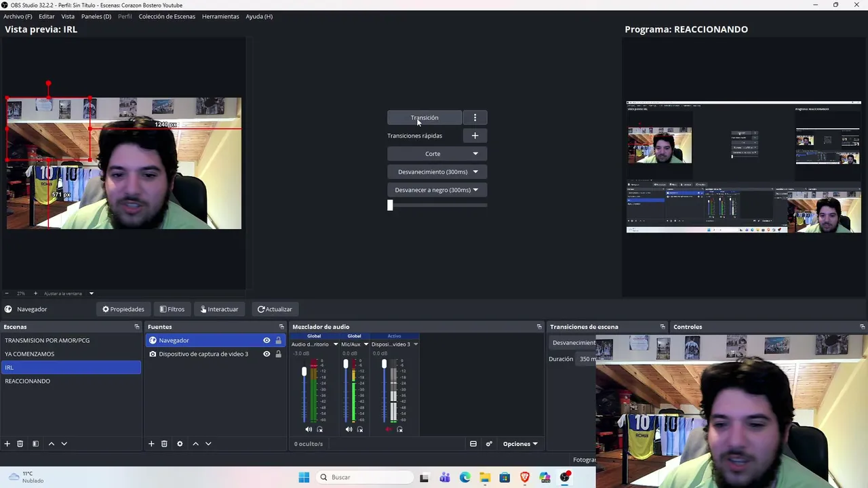The height and width of the screenshot is (488, 868).
Task: Pop out the Escenas dock
Action: pos(137,327)
